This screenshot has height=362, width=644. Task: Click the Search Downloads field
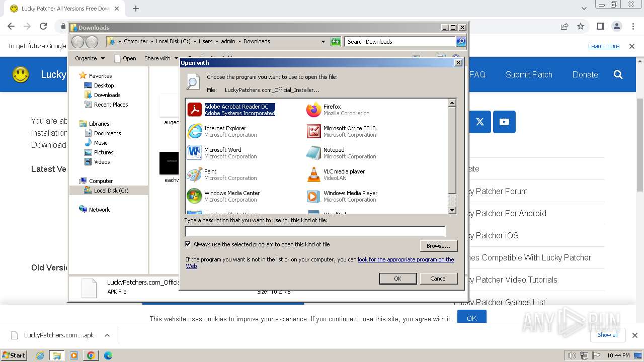[x=400, y=42]
